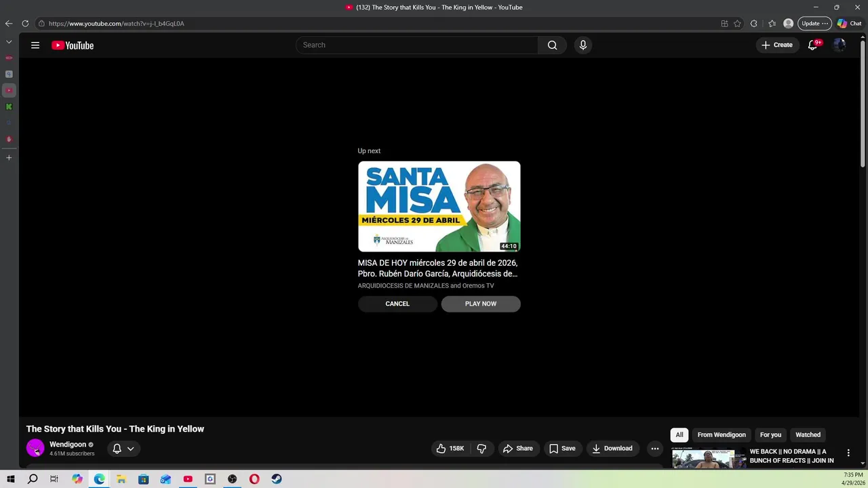Share the video

tap(518, 449)
